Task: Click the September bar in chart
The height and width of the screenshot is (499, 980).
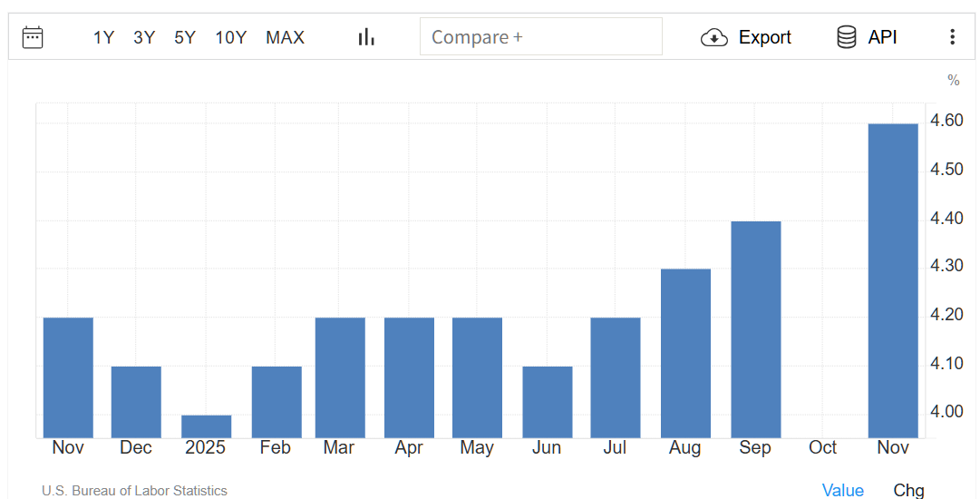Action: coord(755,329)
